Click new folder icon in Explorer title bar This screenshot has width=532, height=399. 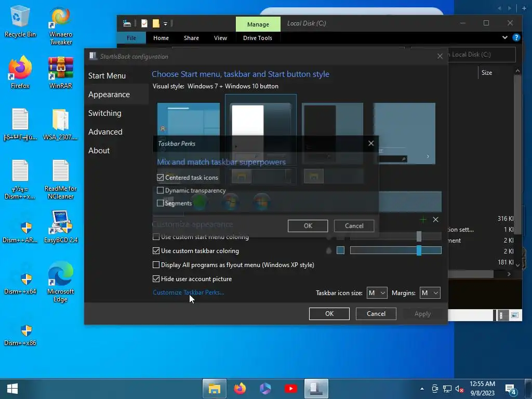(156, 23)
